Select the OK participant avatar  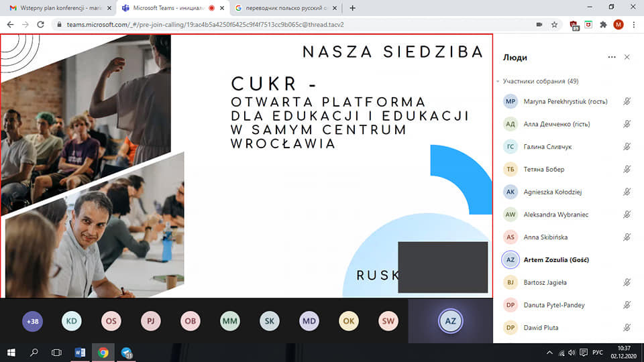click(349, 321)
